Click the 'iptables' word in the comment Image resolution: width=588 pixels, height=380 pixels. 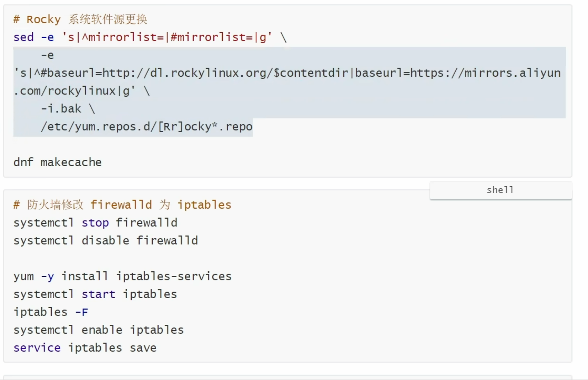pos(205,205)
